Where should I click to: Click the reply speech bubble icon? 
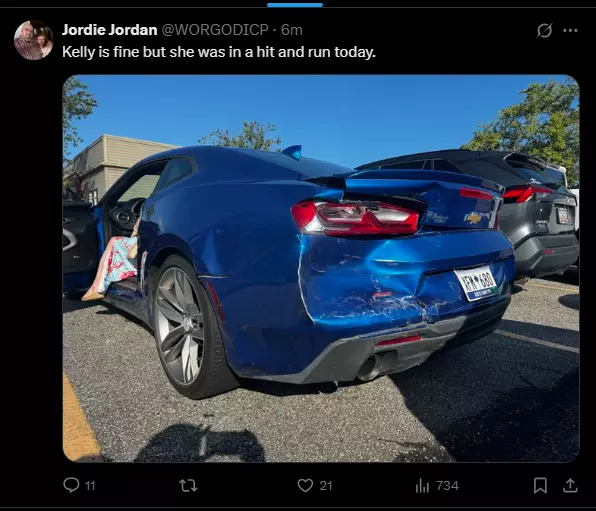tap(71, 485)
